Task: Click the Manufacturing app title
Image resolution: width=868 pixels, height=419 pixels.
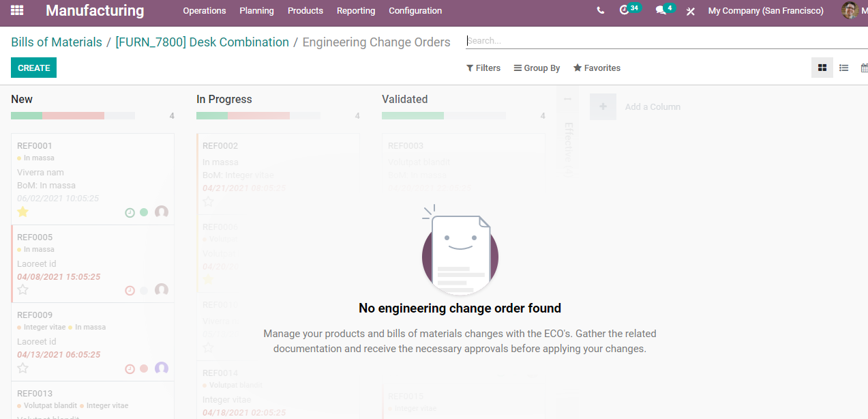Action: coord(95,11)
